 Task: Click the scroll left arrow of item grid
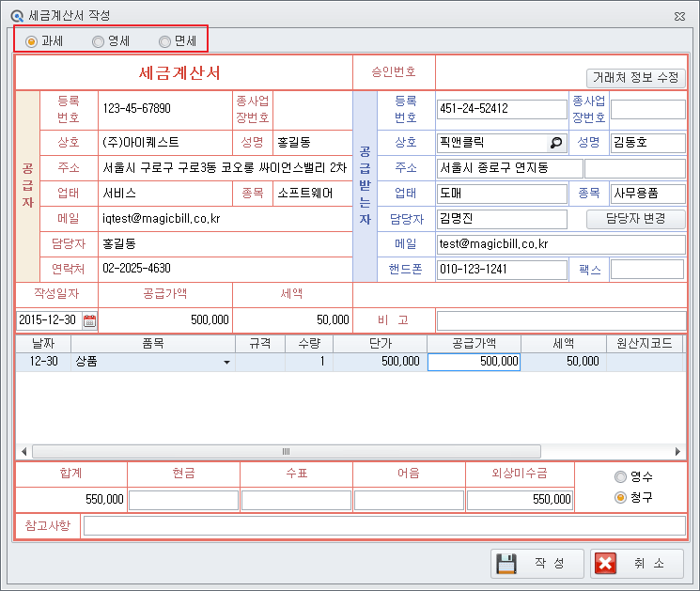[24, 452]
